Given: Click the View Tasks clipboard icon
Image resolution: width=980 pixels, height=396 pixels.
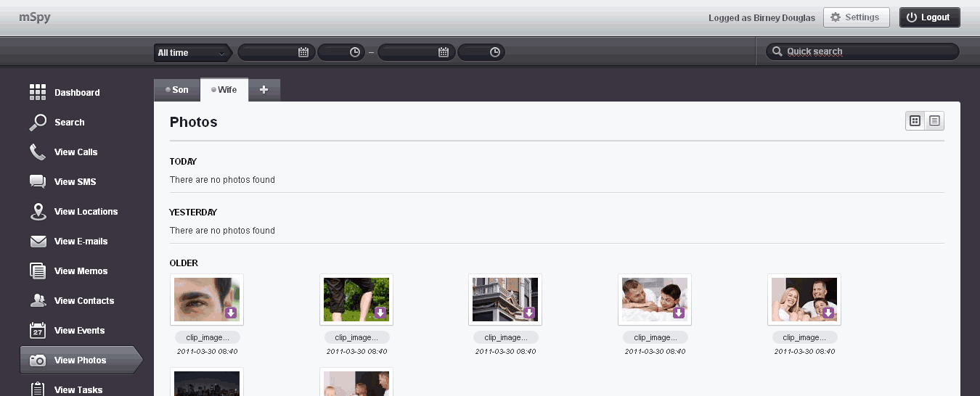Looking at the screenshot, I should click(x=38, y=389).
